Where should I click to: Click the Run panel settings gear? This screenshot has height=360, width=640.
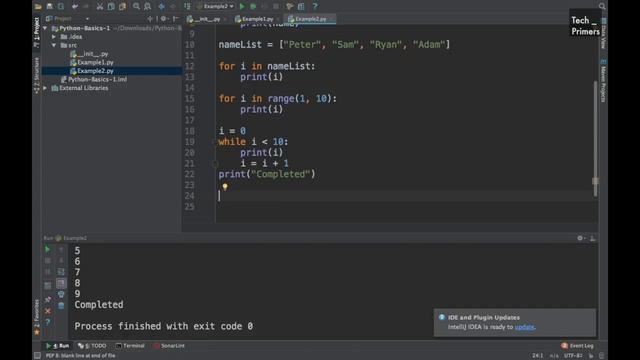tap(580, 238)
